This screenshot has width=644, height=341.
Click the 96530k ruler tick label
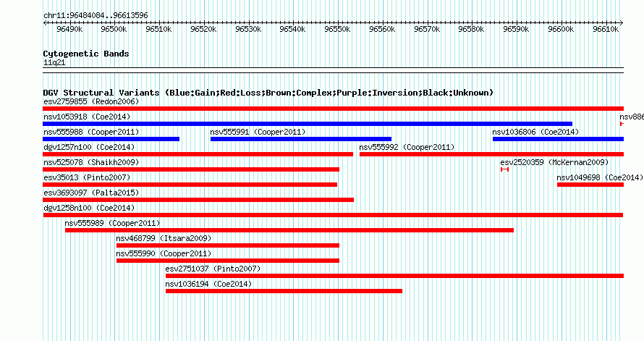(x=248, y=29)
